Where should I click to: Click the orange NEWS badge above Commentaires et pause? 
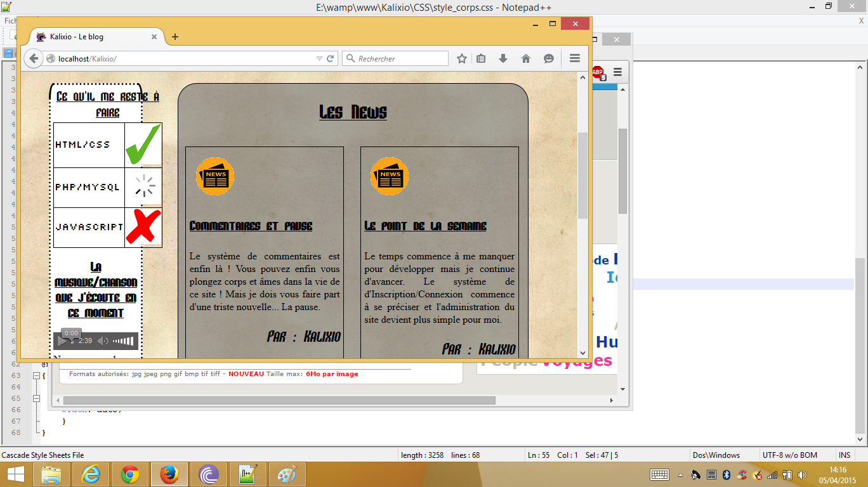point(215,176)
